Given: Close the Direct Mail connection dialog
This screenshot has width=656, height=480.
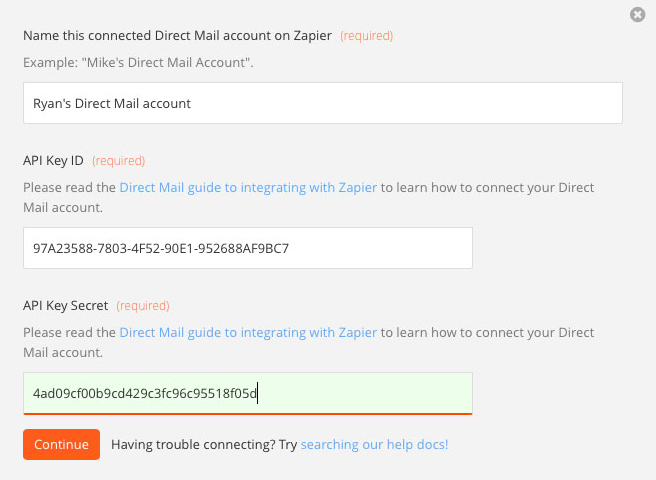Looking at the screenshot, I should coord(637,15).
